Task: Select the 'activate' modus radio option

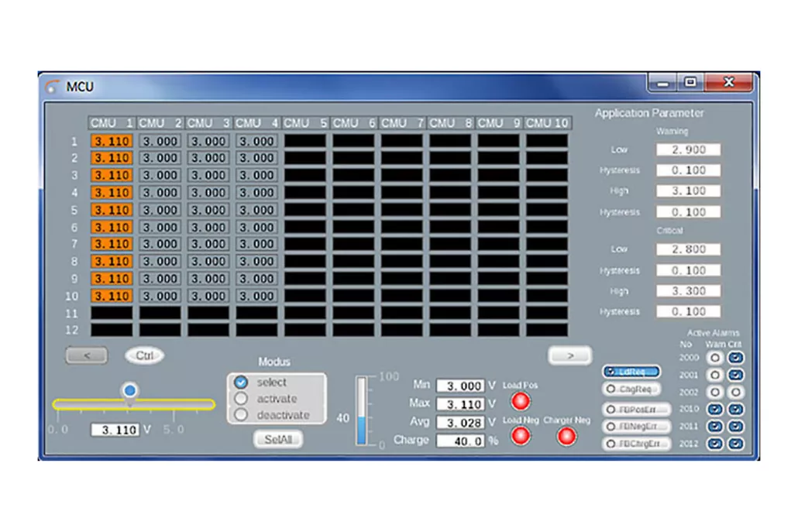Action: 241,399
